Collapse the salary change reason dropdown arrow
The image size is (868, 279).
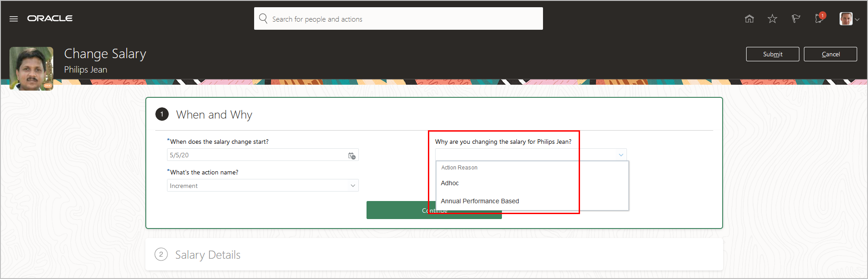[x=621, y=155]
